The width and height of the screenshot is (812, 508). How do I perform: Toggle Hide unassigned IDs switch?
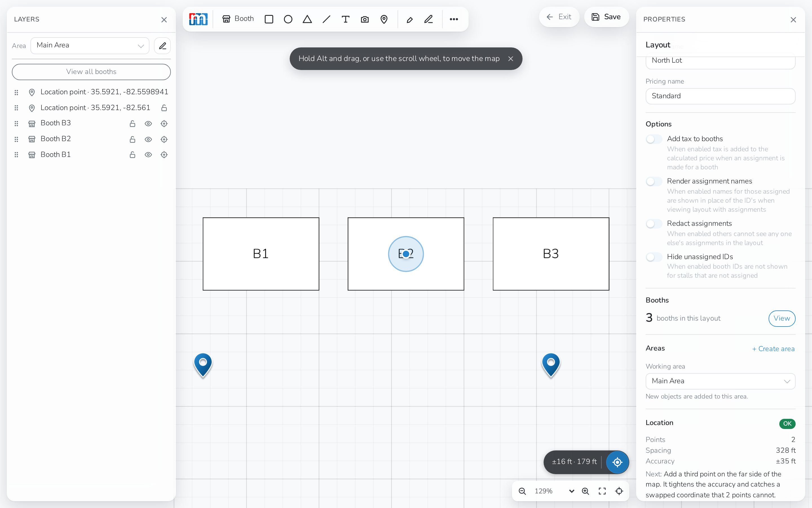pyautogui.click(x=654, y=257)
